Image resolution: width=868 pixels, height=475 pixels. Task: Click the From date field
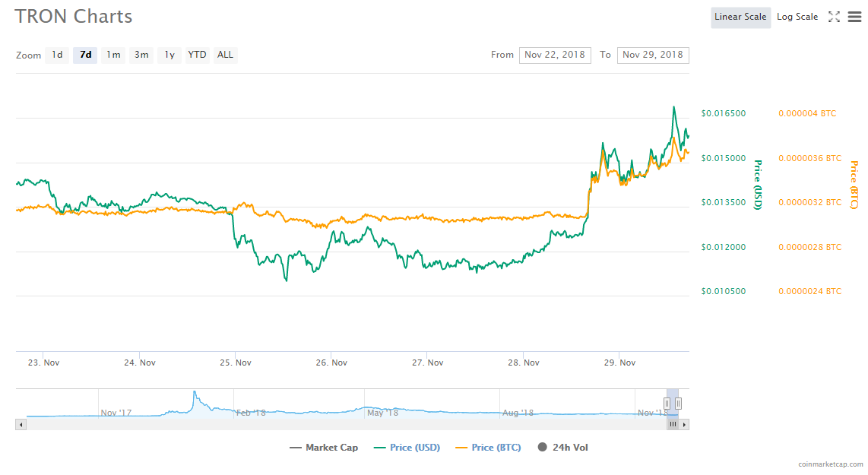(x=555, y=55)
